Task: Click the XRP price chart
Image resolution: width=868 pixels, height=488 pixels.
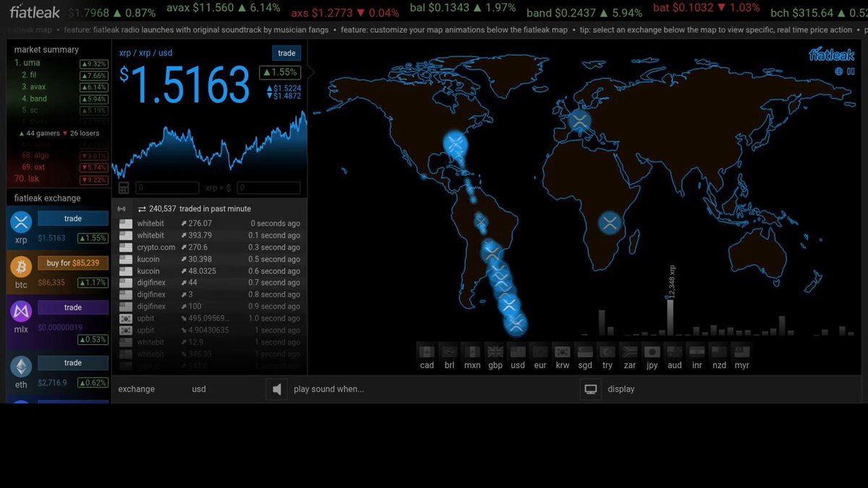Action: point(209,148)
